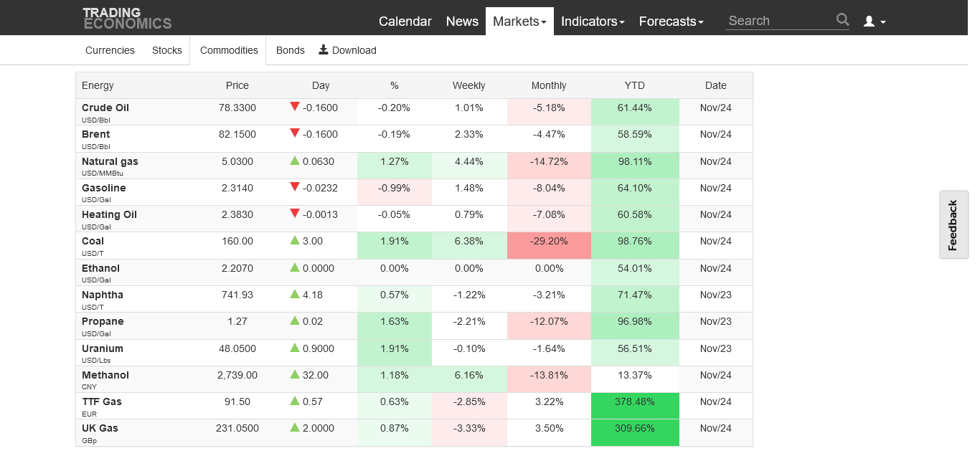Image resolution: width=980 pixels, height=461 pixels.
Task: Open the user account icon menu
Action: pyautogui.click(x=874, y=22)
